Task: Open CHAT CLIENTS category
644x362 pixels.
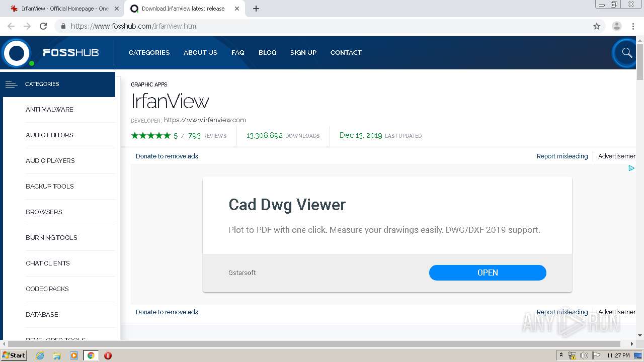Action: click(x=48, y=263)
